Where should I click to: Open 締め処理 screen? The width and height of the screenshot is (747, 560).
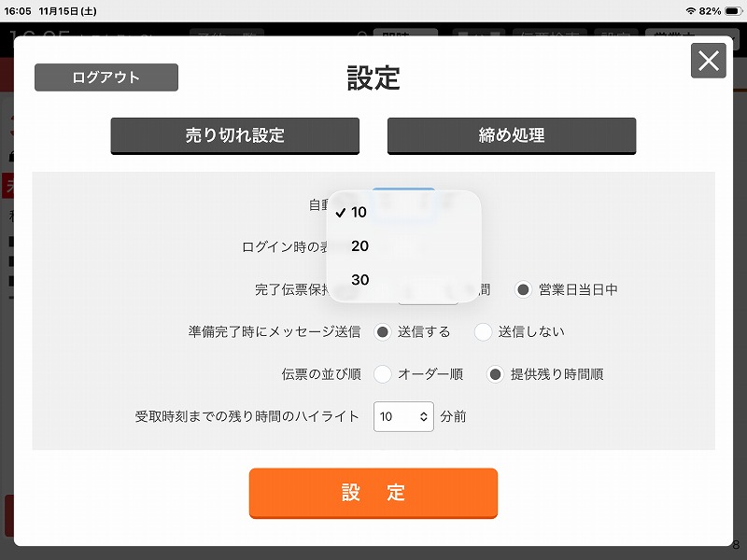coord(512,135)
